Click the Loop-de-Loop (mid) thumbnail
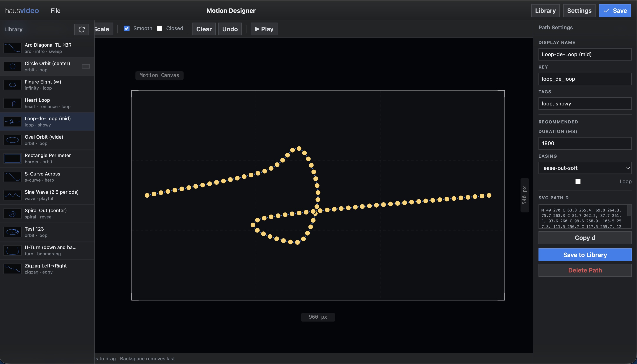Screen dimensions: 637x364 pos(13,122)
